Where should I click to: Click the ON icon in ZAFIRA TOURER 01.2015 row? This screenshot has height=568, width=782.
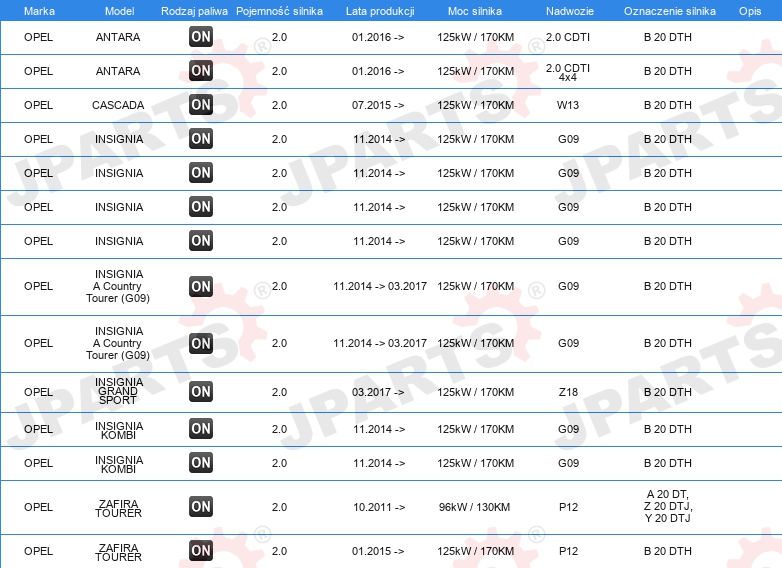pos(201,551)
